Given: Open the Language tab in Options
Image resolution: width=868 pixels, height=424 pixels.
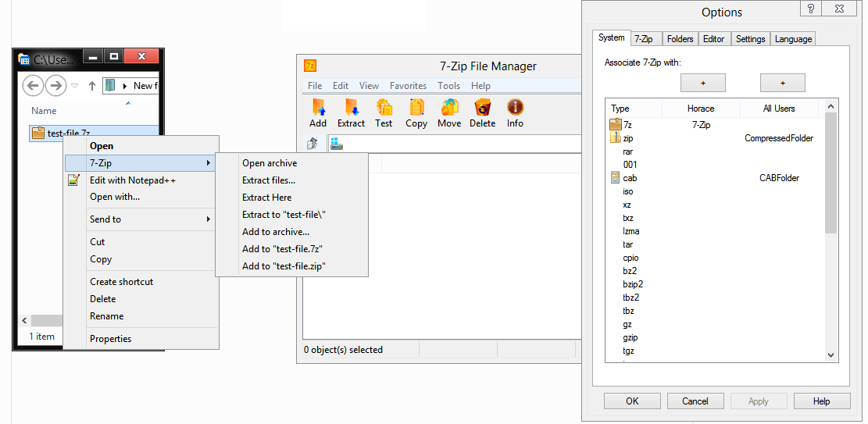Looking at the screenshot, I should [x=793, y=39].
